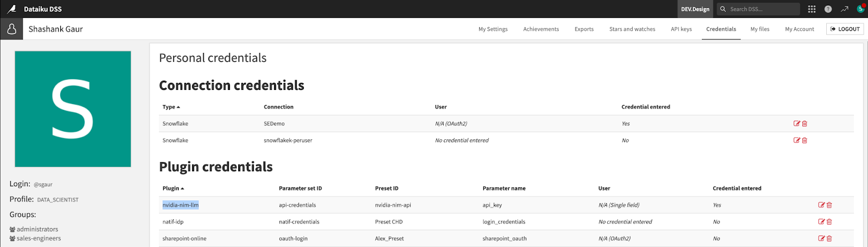Screen dimensions: 868x247
Task: Click the large S profile picture
Action: (x=73, y=109)
